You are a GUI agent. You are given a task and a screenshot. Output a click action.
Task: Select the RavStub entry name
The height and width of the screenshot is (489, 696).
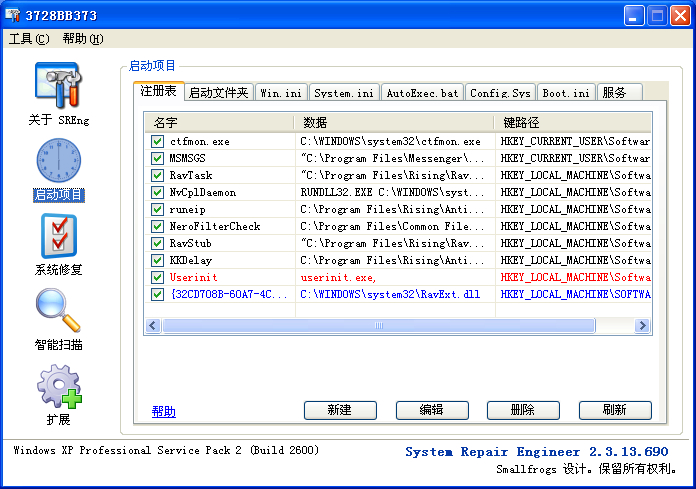click(190, 243)
